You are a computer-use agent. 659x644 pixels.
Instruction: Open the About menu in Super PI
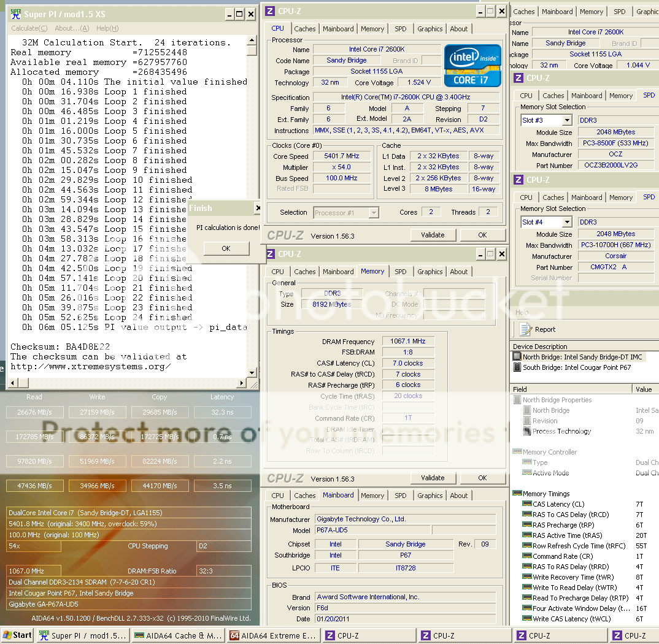(x=72, y=28)
